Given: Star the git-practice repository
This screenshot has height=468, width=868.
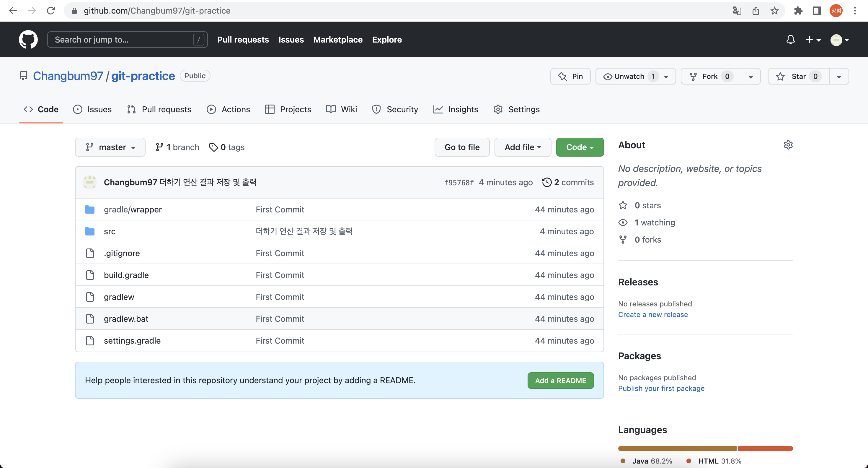Looking at the screenshot, I should click(x=798, y=76).
